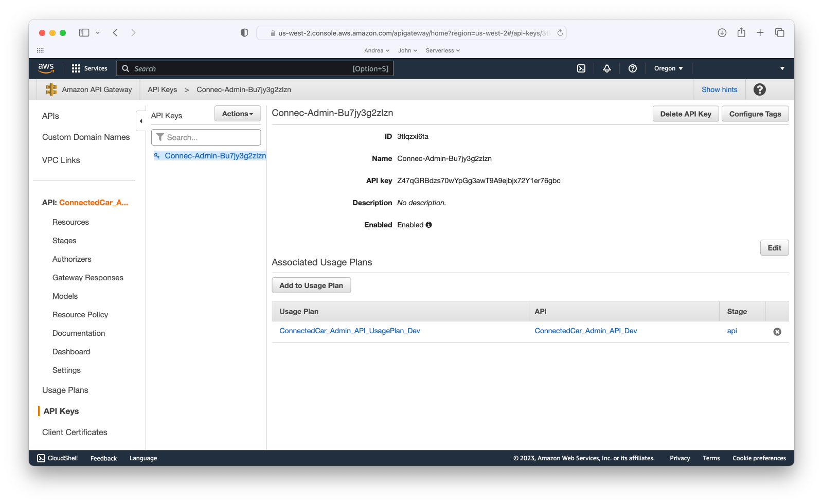Click the AWS top search field

tap(255, 68)
